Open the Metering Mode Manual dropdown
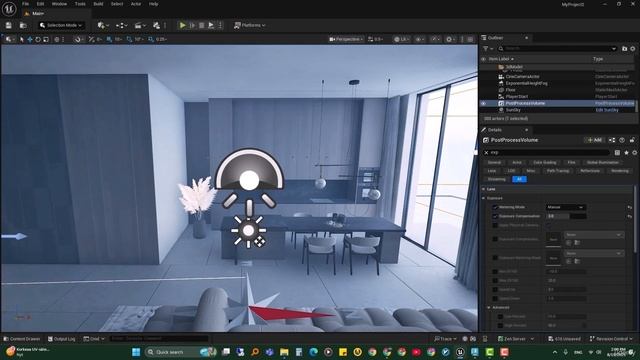The image size is (640, 360). pyautogui.click(x=566, y=207)
